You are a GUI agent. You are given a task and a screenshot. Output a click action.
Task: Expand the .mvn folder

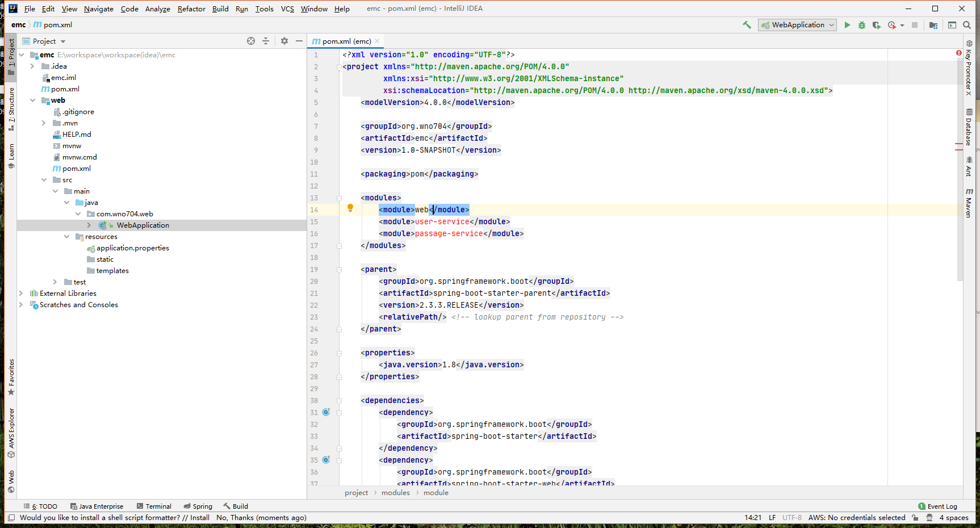[44, 123]
